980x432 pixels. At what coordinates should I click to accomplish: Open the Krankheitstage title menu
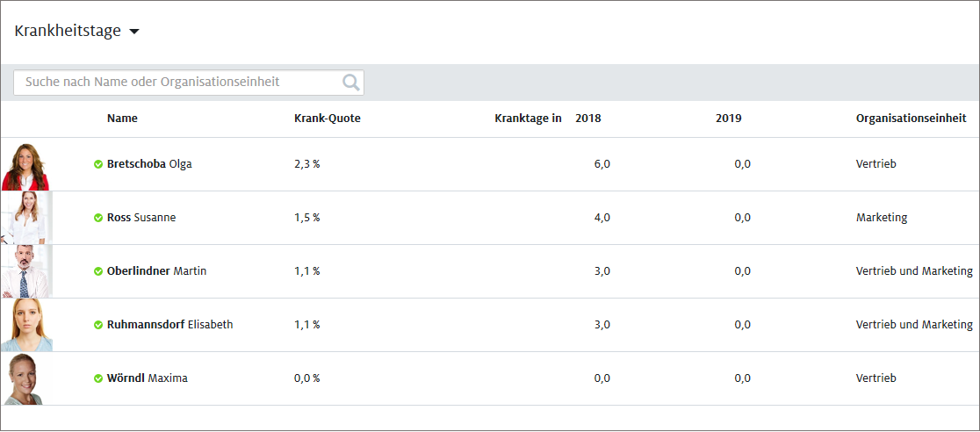pos(68,32)
